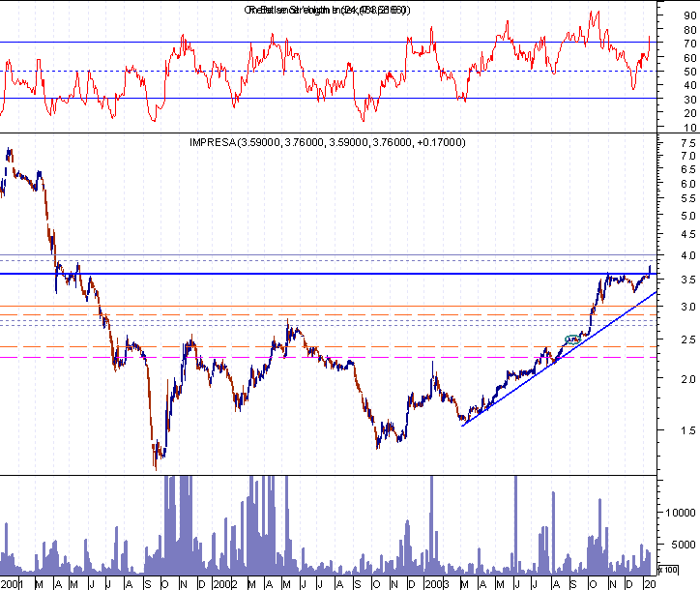Click the 80 label on RSI axis
The height and width of the screenshot is (590, 700).
pos(689,30)
